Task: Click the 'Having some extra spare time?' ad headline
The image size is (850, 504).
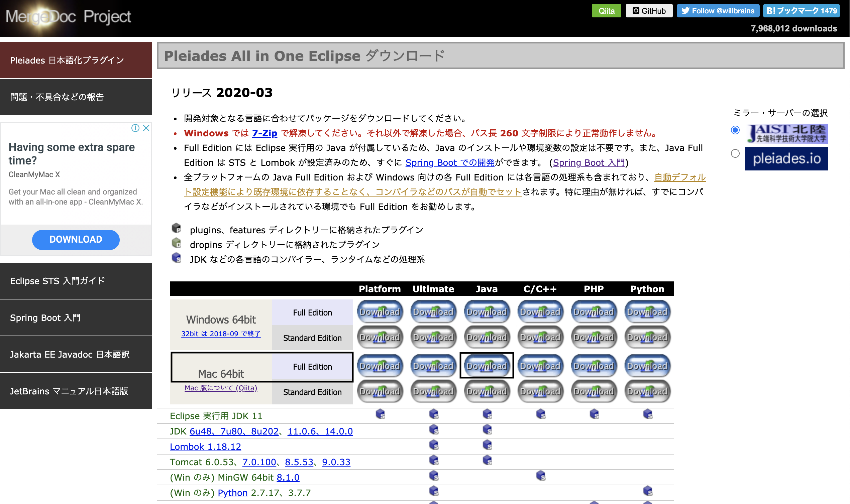Action: [x=72, y=153]
